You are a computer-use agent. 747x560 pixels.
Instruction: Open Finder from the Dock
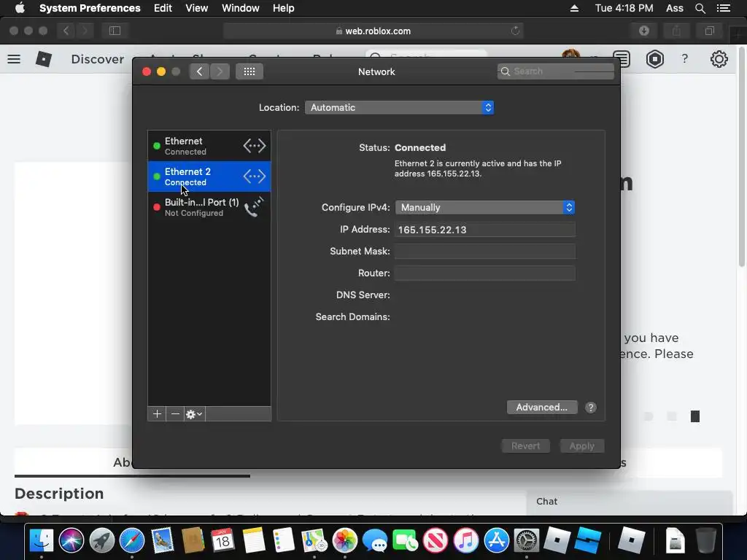click(42, 540)
